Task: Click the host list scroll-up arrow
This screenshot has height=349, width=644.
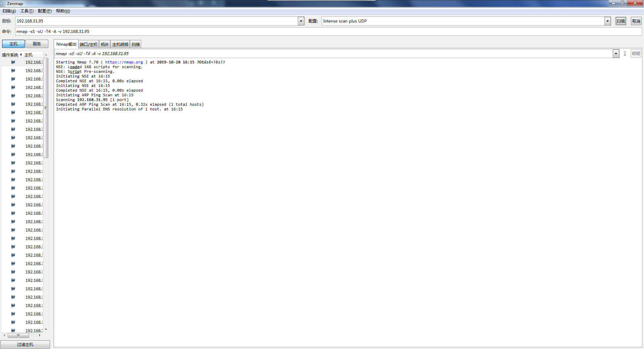Action: pyautogui.click(x=46, y=55)
